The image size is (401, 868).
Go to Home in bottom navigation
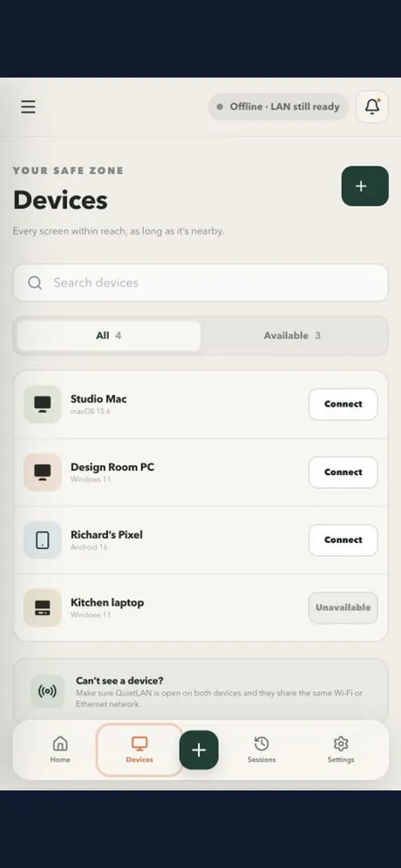60,750
